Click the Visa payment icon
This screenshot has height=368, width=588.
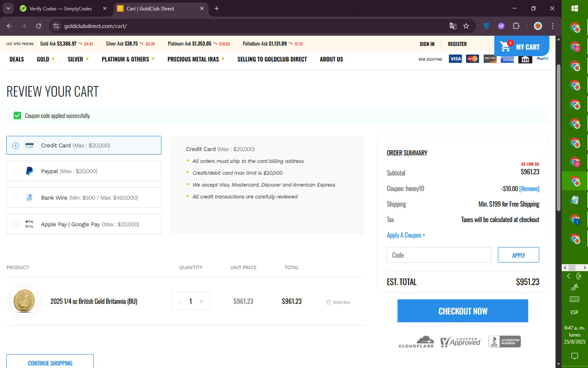pos(455,59)
